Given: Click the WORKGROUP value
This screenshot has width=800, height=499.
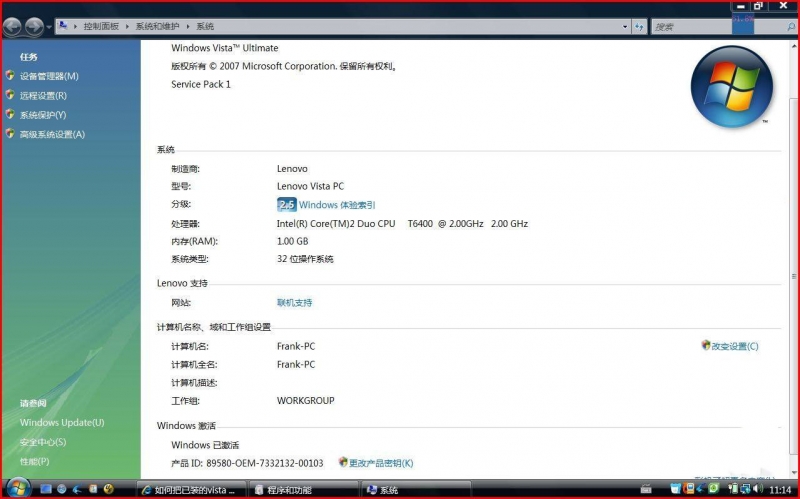Looking at the screenshot, I should tap(306, 401).
